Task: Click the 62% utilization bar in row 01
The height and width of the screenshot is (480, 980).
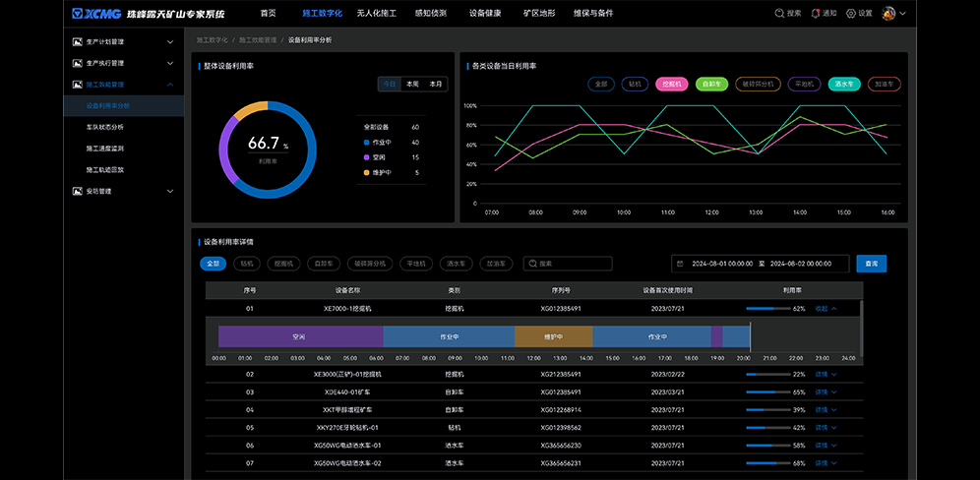Action: tap(767, 309)
